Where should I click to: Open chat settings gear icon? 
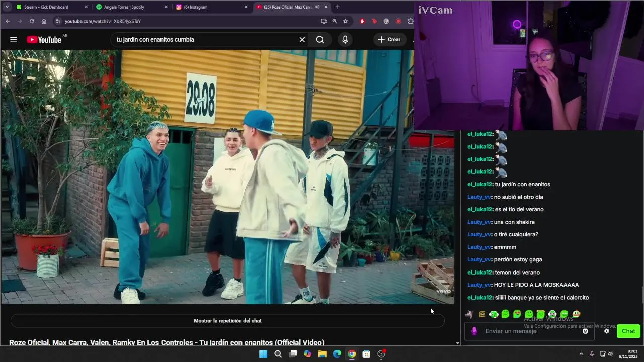(606, 331)
